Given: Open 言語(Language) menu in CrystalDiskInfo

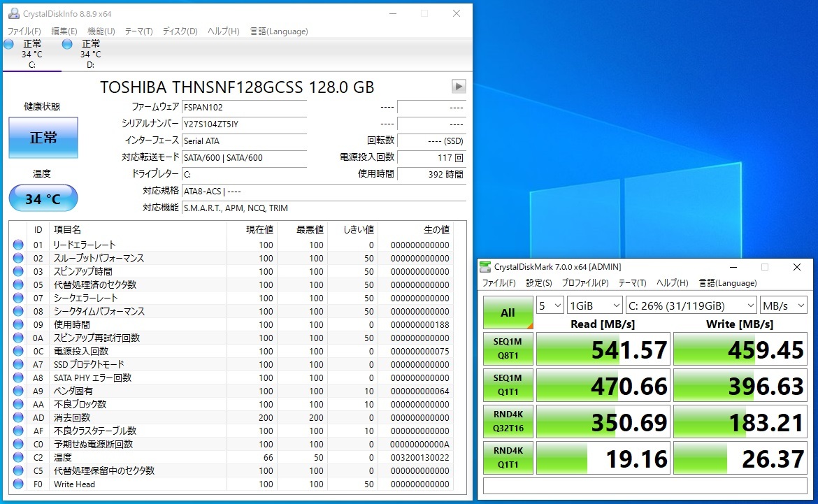Looking at the screenshot, I should click(279, 31).
